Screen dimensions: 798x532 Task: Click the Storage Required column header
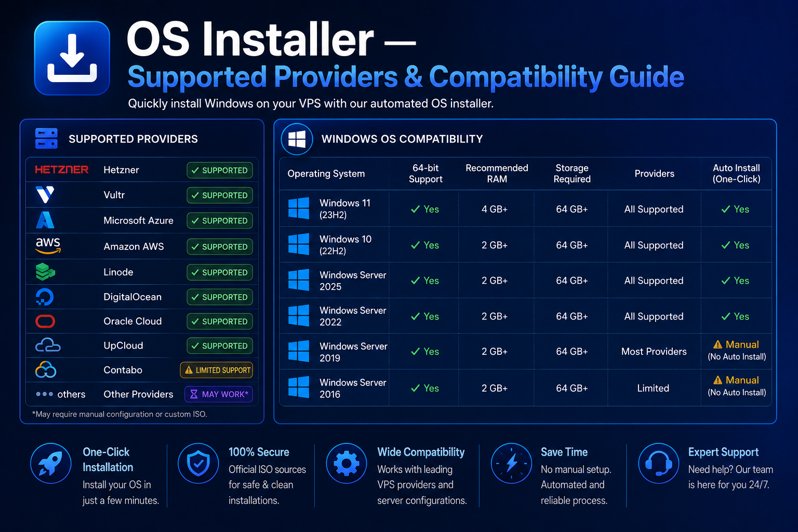coord(572,174)
